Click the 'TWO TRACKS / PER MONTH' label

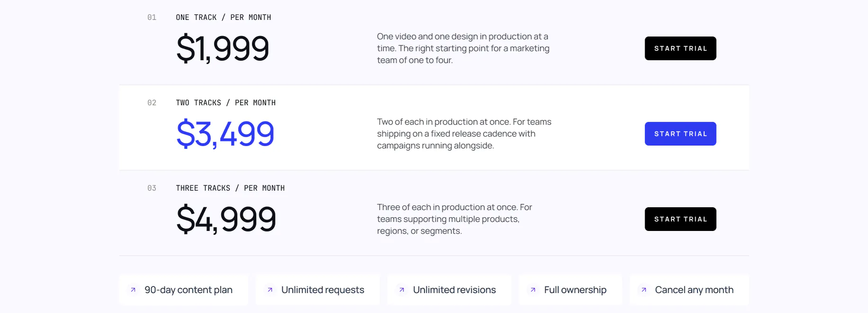coord(226,103)
